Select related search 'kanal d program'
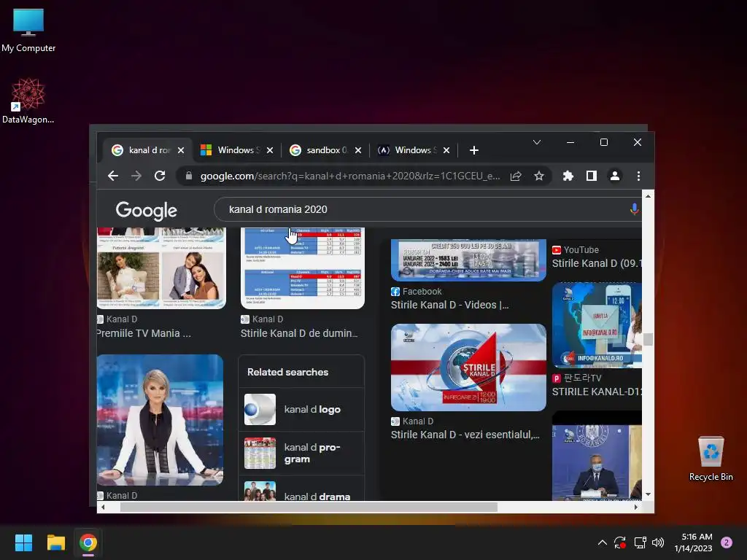 tap(301, 454)
